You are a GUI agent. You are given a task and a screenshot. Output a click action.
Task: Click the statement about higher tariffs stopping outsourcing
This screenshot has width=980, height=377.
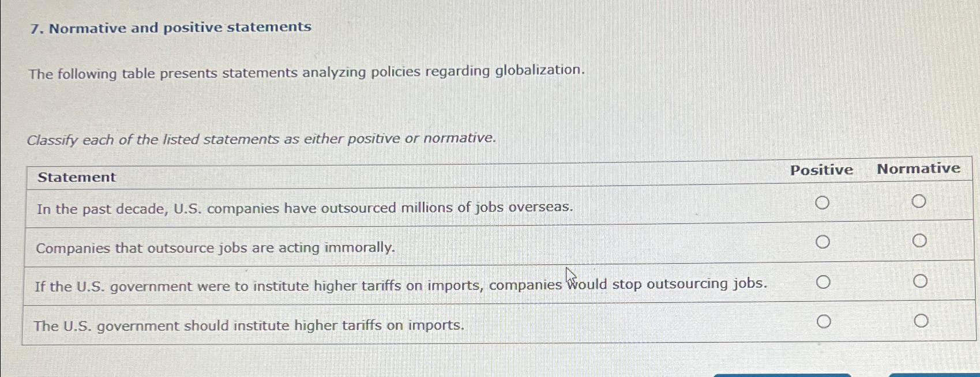tap(401, 284)
